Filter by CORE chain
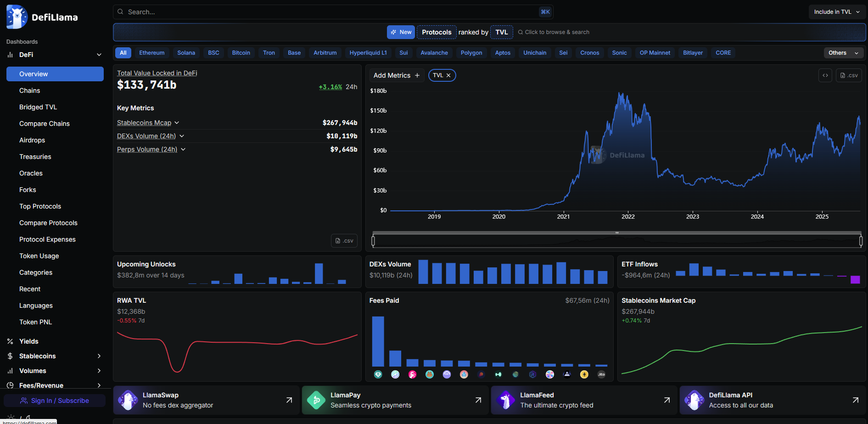868x424 pixels. pyautogui.click(x=723, y=53)
